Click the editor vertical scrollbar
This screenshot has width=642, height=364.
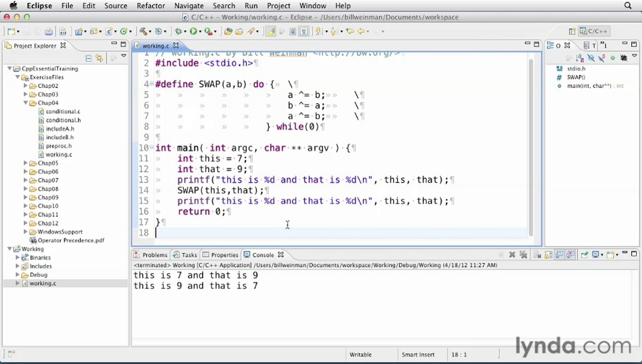(x=530, y=147)
